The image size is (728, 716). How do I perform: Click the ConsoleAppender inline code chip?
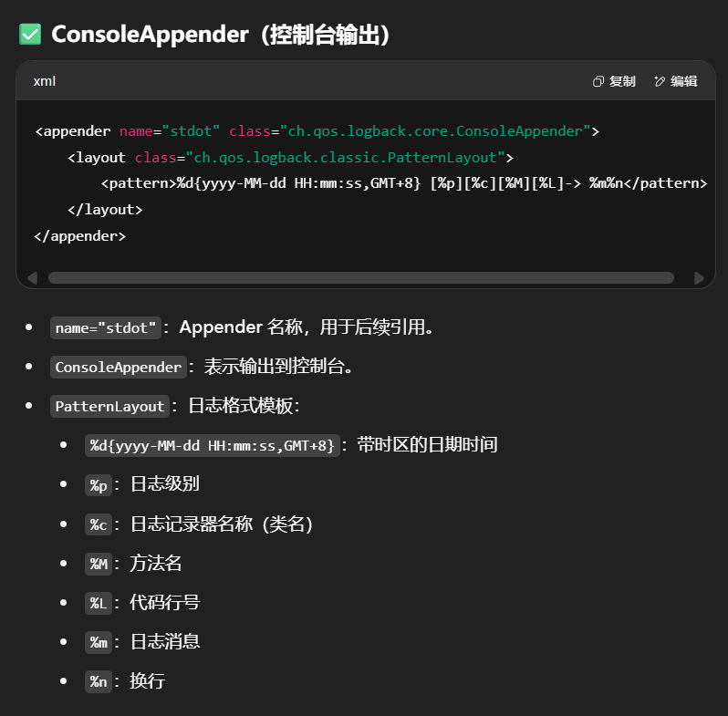point(119,368)
